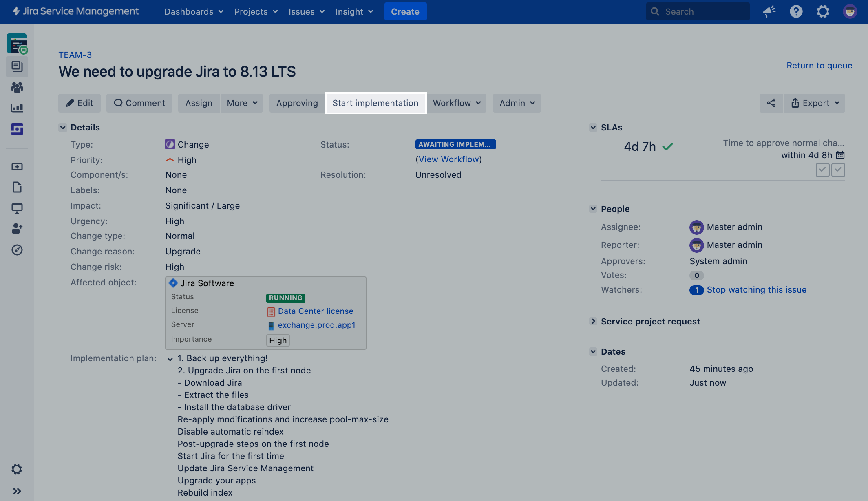Click the share issue icon
868x501 pixels.
(771, 103)
